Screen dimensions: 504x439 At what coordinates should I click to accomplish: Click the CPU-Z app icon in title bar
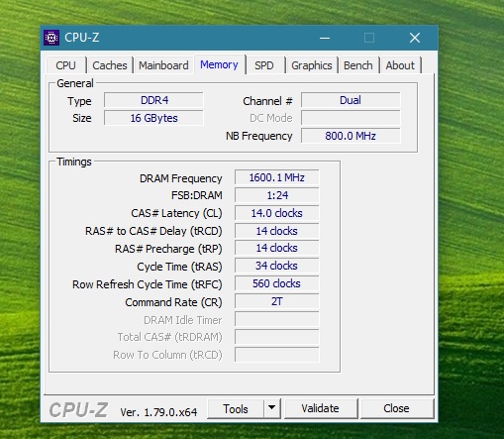(51, 38)
